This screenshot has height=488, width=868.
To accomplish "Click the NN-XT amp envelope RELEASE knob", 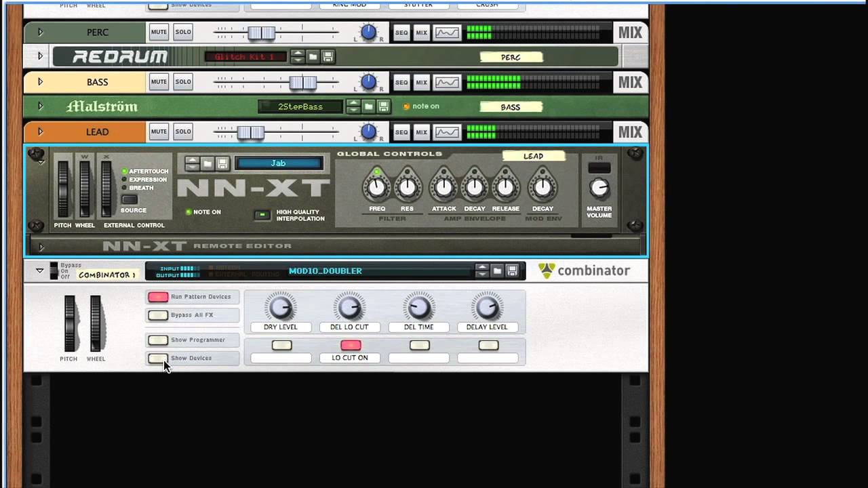I will [x=505, y=186].
